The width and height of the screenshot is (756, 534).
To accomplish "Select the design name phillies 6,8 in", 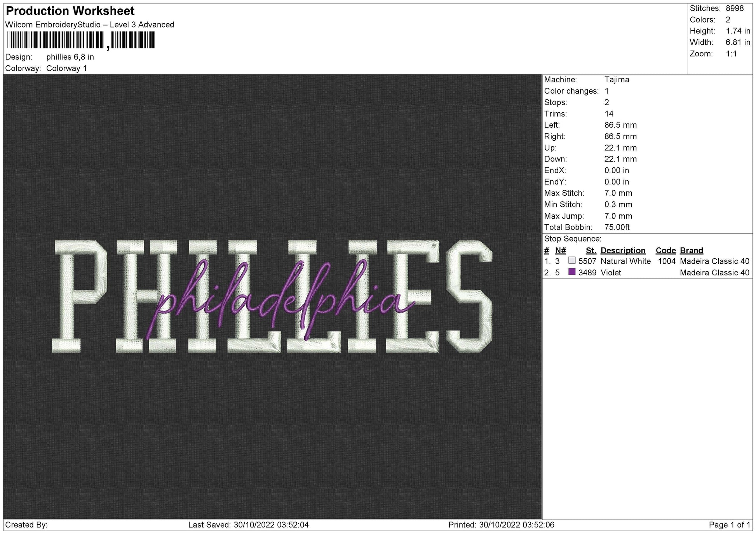I will 71,57.
